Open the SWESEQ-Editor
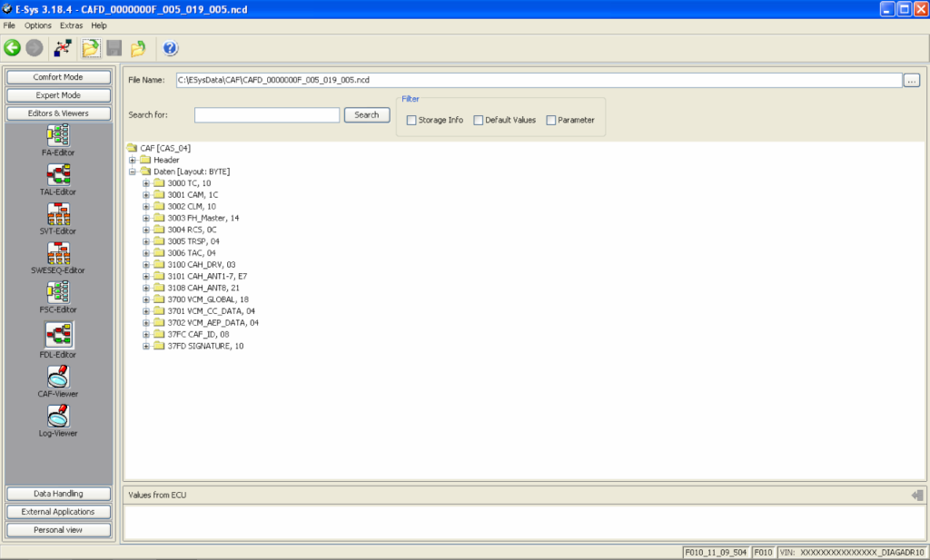930x560 pixels. 58,258
